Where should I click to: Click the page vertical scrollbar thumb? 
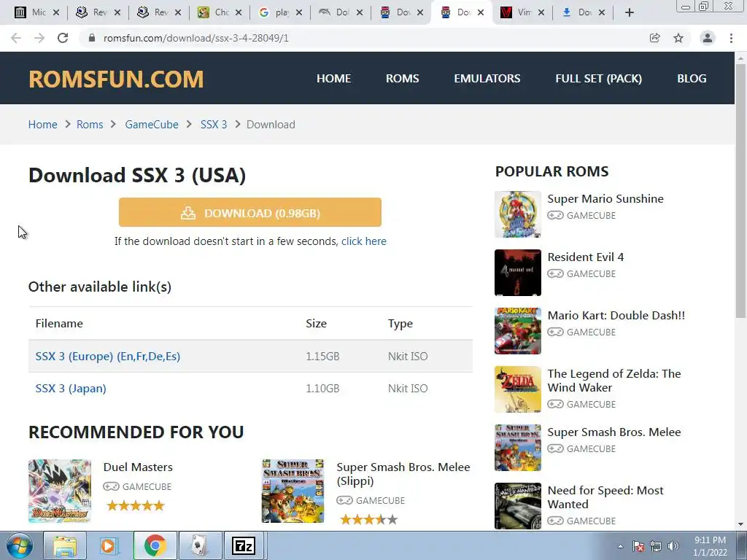(x=740, y=190)
